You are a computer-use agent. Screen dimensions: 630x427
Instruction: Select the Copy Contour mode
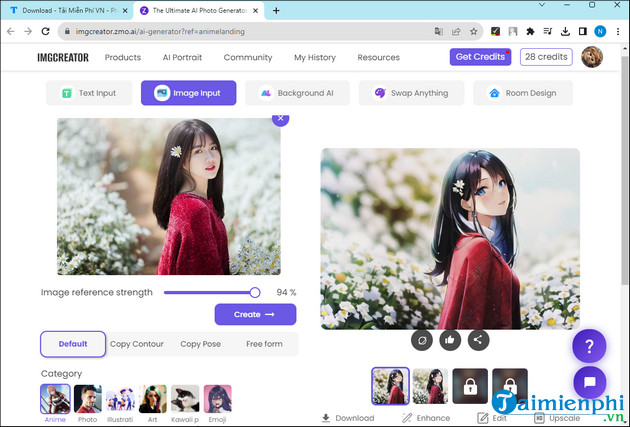click(x=137, y=344)
